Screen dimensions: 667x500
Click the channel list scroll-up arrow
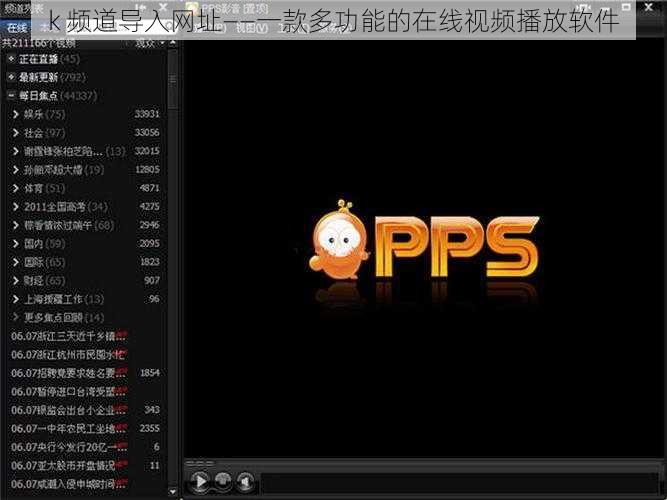[x=173, y=43]
